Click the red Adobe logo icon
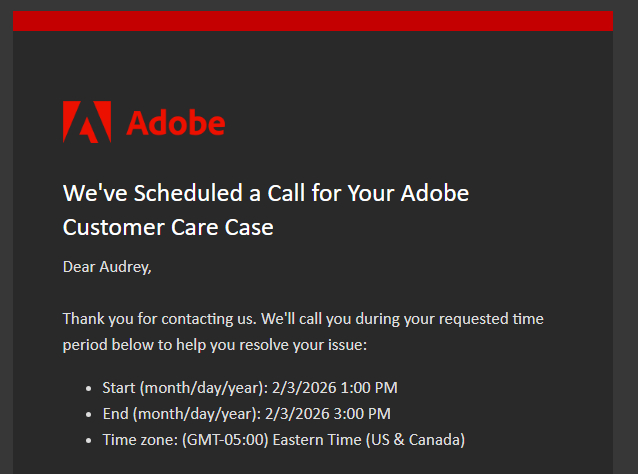The height and width of the screenshot is (474, 638). (86, 122)
